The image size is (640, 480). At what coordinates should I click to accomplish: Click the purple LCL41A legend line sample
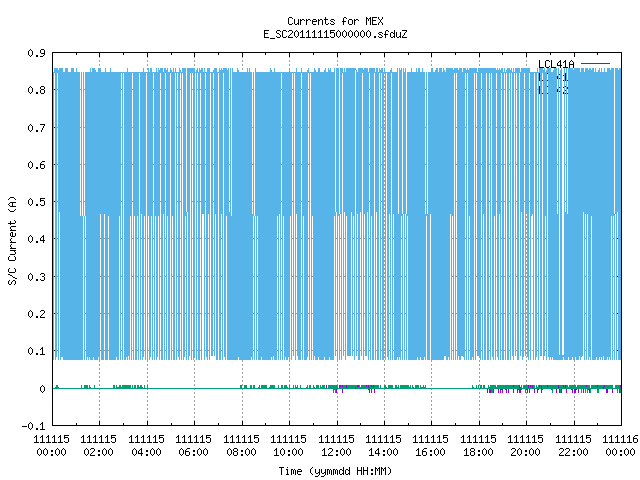[595, 64]
